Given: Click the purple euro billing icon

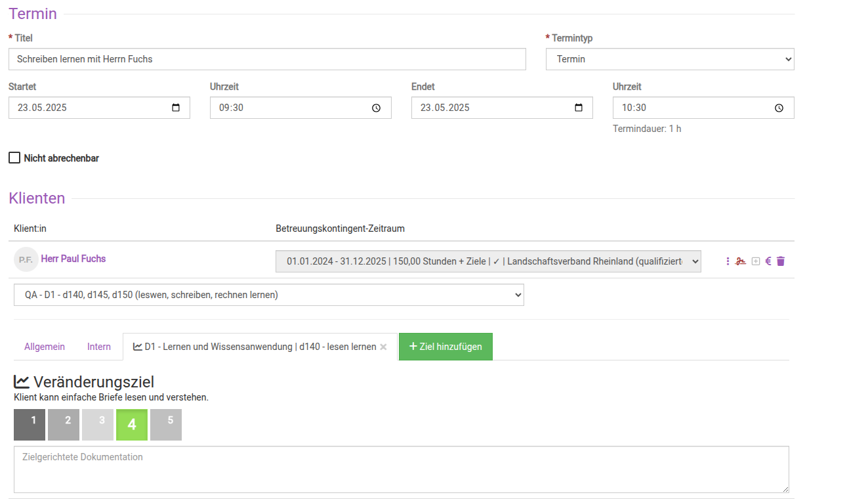Looking at the screenshot, I should click(x=768, y=261).
